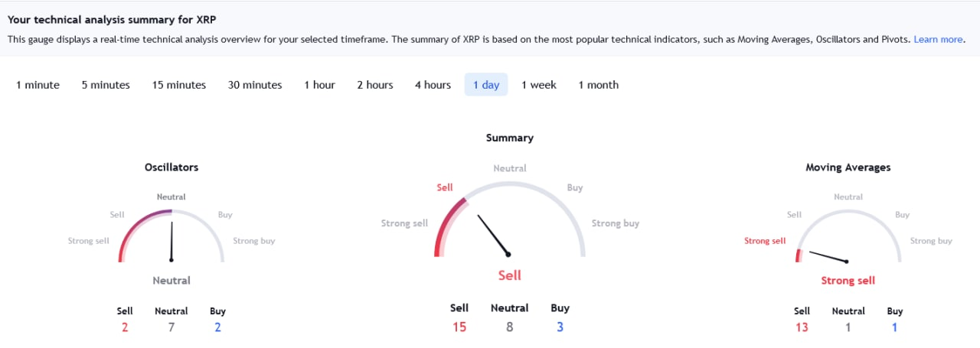Screen dimensions: 980x348
Task: Click the Moving Averages heading
Action: click(848, 167)
